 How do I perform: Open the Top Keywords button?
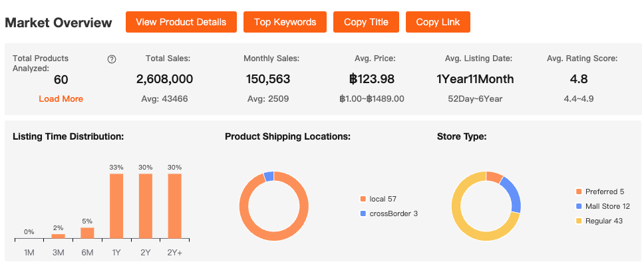pos(285,22)
